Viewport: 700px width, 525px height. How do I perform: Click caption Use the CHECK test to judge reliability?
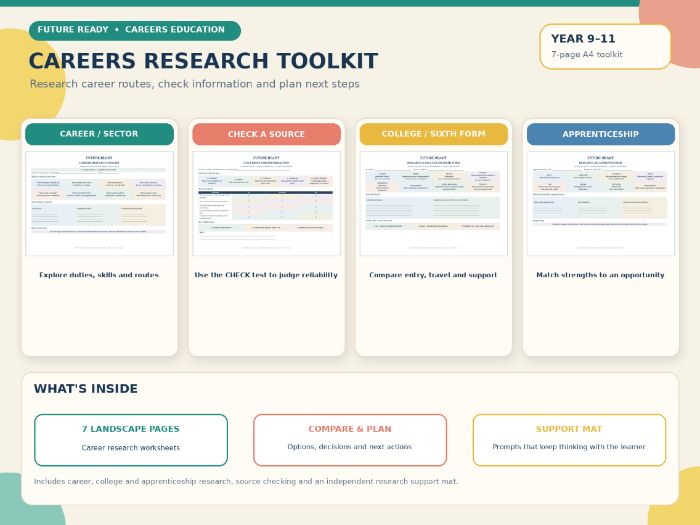point(266,275)
